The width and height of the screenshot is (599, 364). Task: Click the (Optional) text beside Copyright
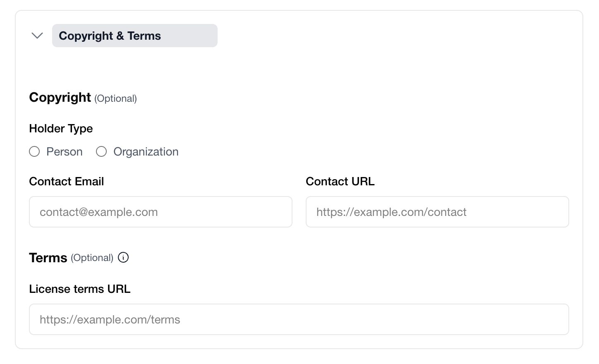[x=115, y=98]
